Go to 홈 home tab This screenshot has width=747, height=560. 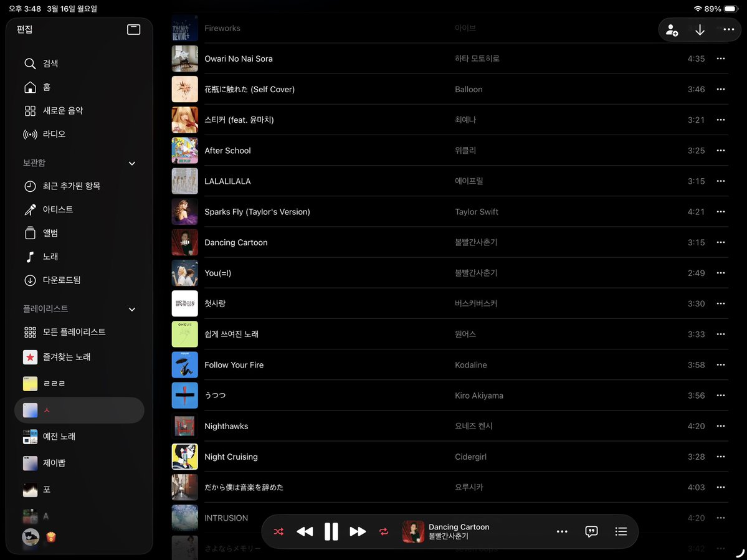tap(79, 87)
